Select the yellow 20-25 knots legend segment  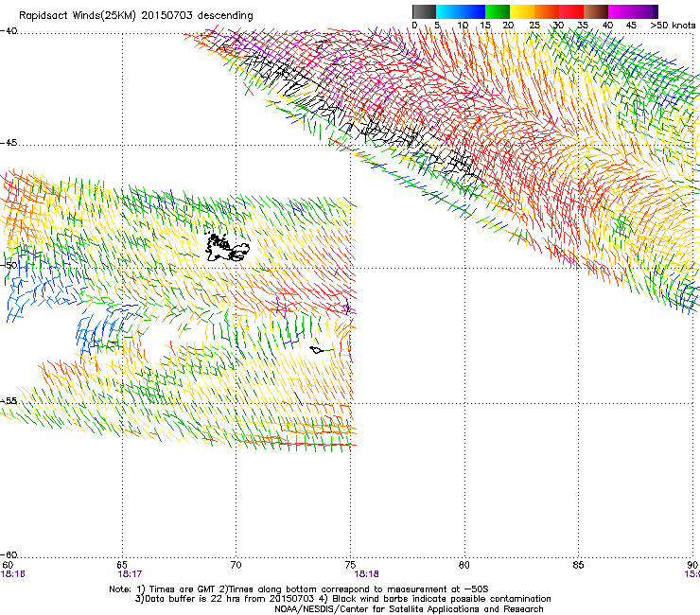522,11
